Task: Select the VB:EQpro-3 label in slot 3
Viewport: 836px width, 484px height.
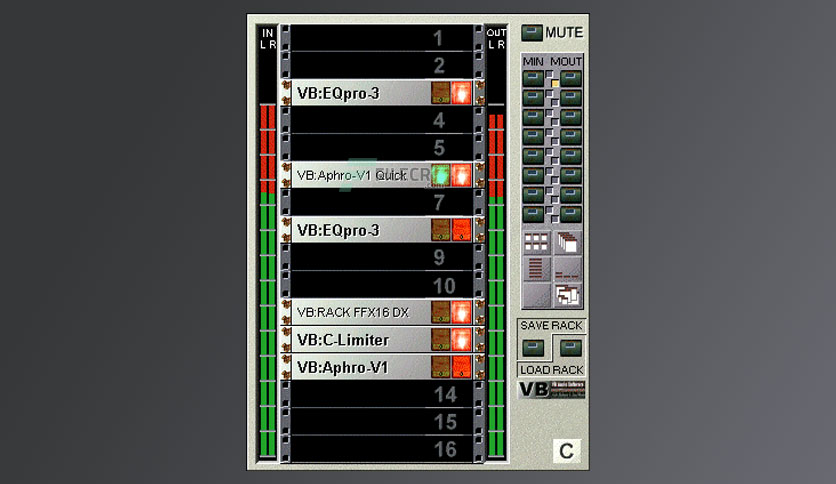Action: point(339,93)
